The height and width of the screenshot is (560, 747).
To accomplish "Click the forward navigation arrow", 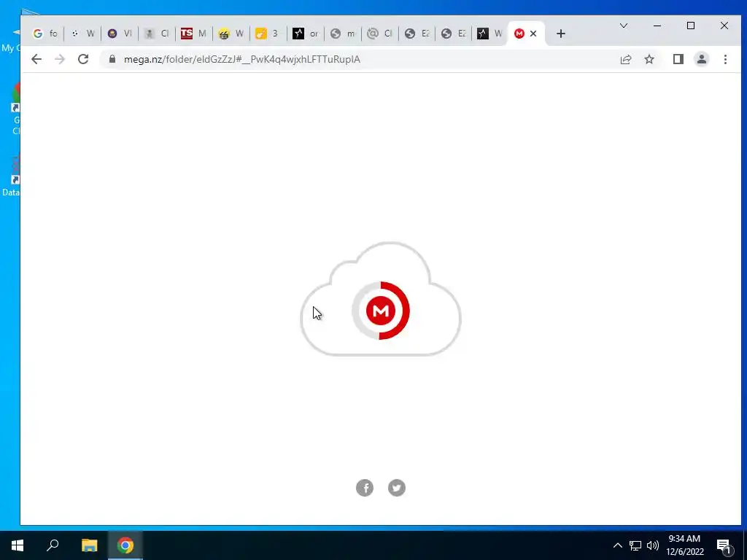I will 60,59.
